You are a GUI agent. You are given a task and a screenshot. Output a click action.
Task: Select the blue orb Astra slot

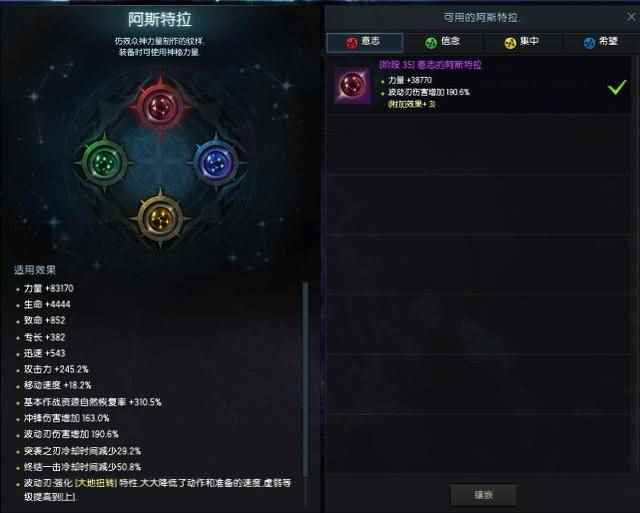[x=216, y=162]
